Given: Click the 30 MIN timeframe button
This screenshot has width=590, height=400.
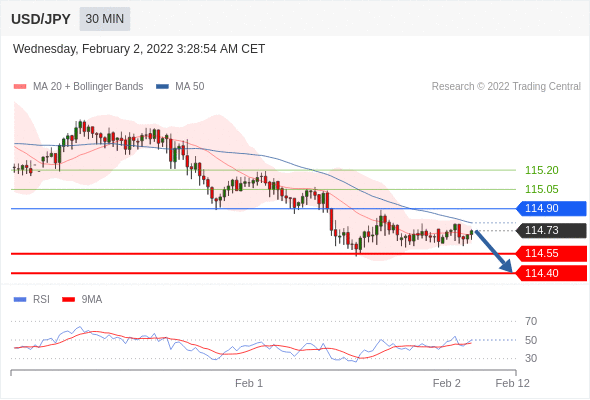Looking at the screenshot, I should (x=105, y=19).
